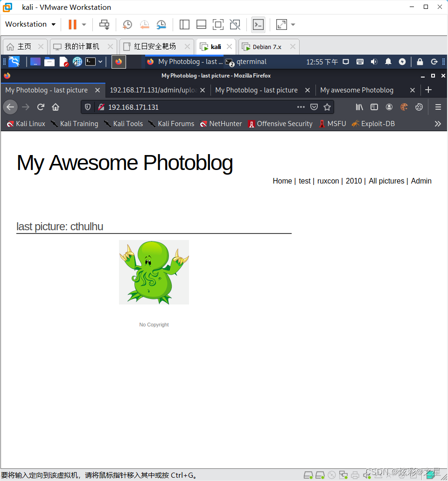The width and height of the screenshot is (448, 481).
Task: Open the Kali Tools bookmark
Action: click(124, 124)
